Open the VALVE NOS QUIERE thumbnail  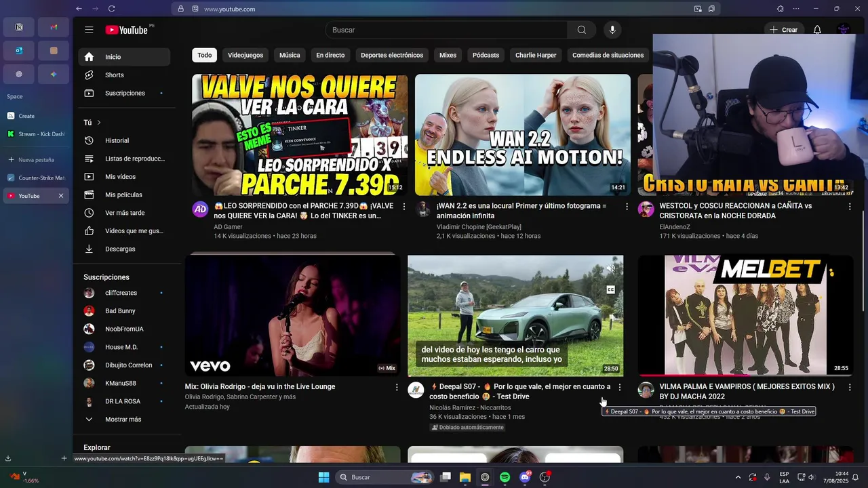pos(300,135)
